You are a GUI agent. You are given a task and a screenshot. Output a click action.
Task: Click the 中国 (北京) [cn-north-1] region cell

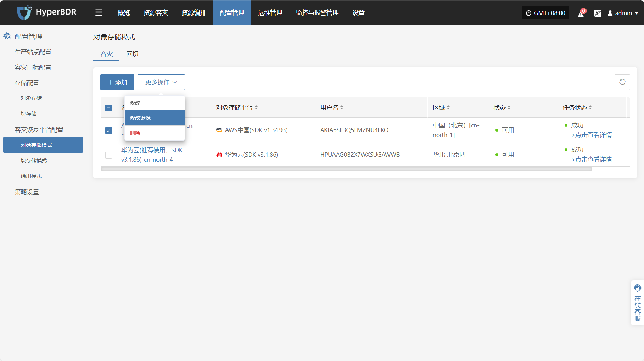click(x=456, y=130)
